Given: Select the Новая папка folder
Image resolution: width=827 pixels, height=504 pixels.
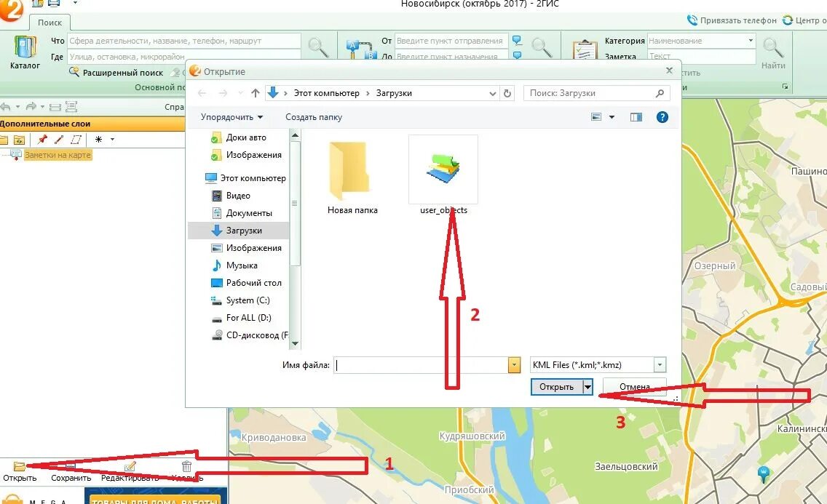Looking at the screenshot, I should tap(352, 177).
